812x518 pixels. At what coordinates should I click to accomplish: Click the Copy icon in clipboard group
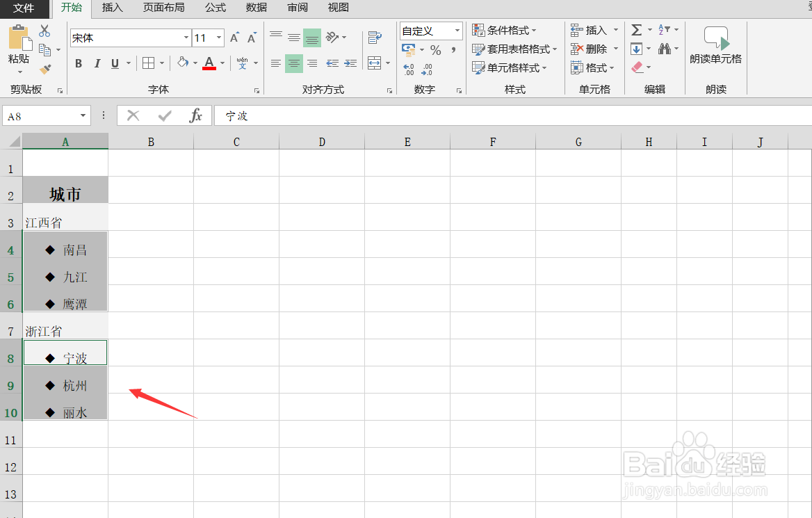pyautogui.click(x=45, y=50)
